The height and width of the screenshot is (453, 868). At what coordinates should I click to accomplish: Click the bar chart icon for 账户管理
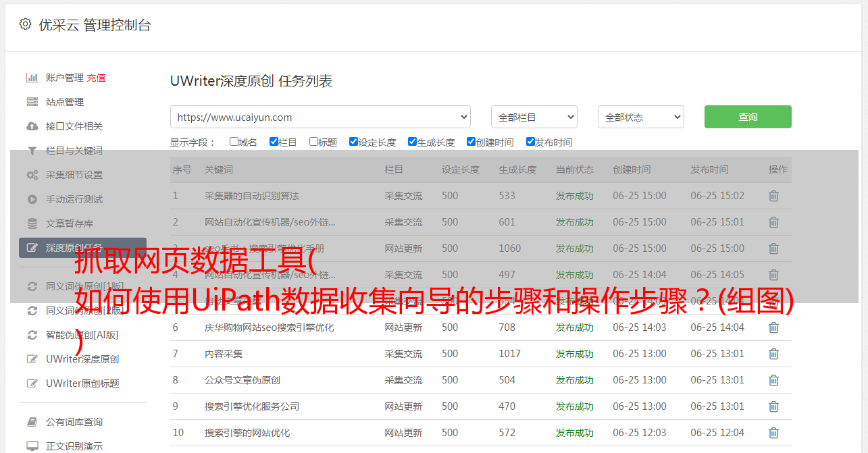pos(32,78)
